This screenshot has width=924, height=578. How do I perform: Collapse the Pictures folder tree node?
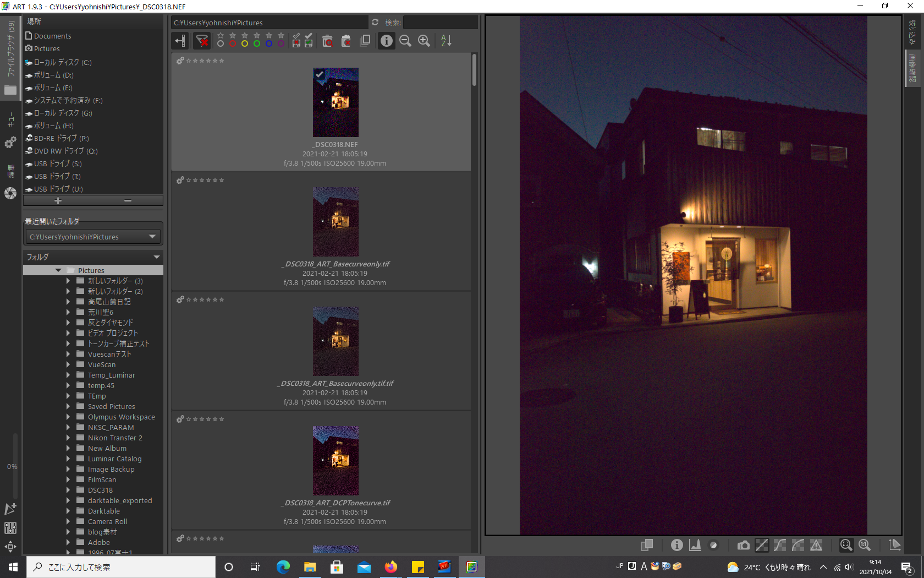[58, 270]
